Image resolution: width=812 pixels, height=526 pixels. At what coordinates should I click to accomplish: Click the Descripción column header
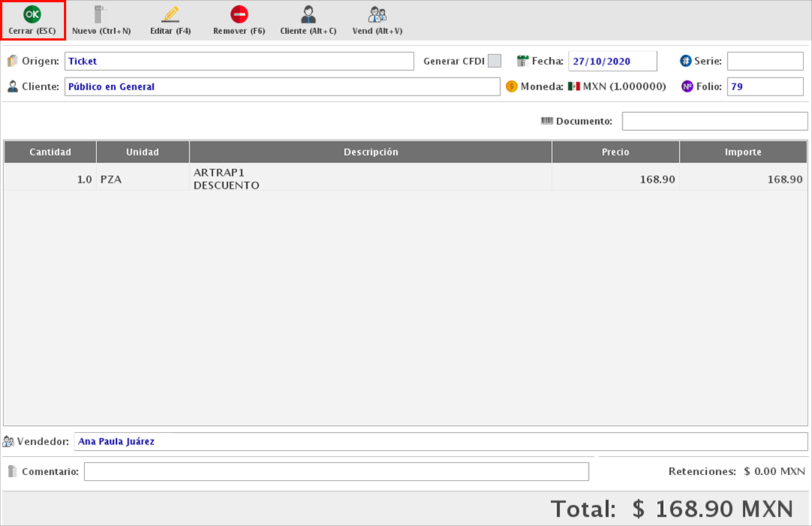click(x=370, y=152)
